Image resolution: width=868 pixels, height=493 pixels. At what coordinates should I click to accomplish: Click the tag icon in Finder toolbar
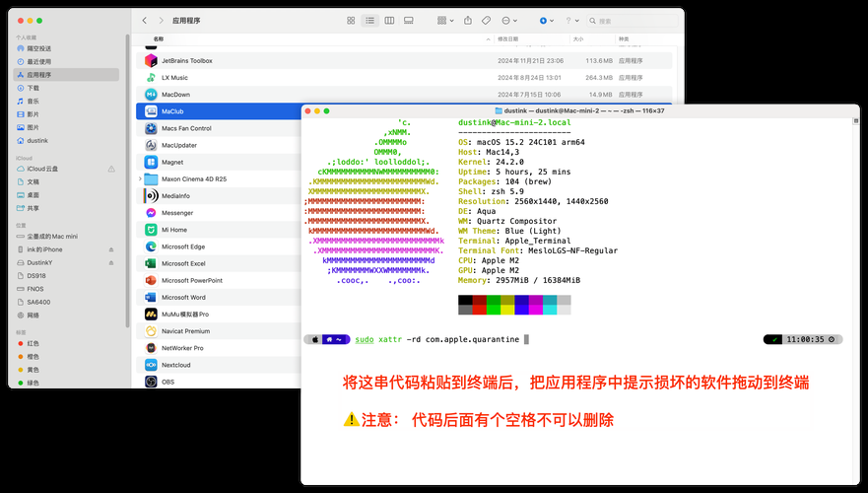(x=486, y=21)
